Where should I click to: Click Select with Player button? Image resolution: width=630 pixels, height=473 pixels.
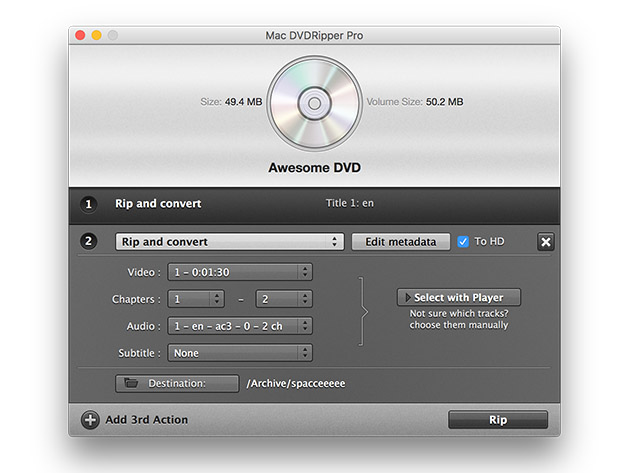[x=459, y=297]
